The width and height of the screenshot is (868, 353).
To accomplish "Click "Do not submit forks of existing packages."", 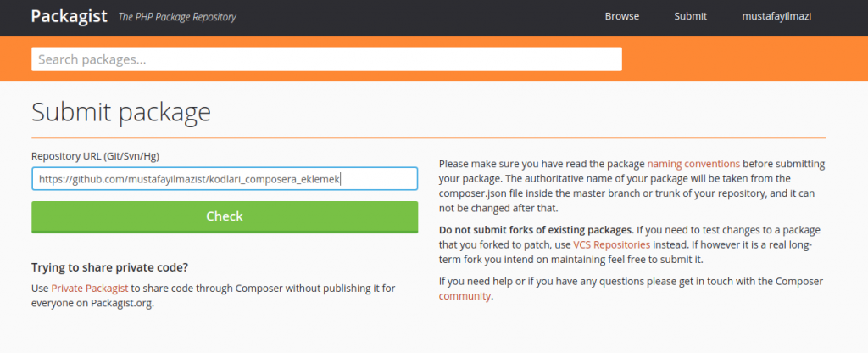I will click(x=537, y=230).
